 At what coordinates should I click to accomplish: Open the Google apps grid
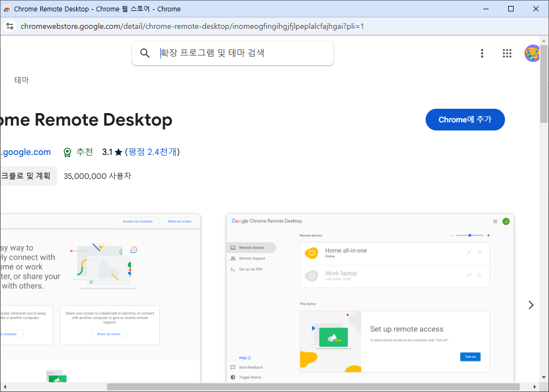pos(507,53)
